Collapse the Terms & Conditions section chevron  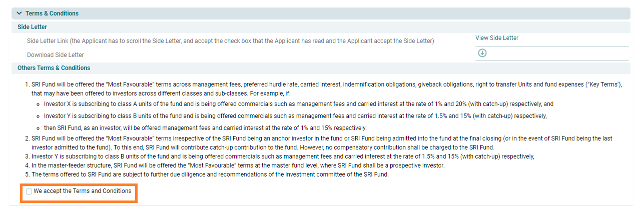(x=20, y=13)
